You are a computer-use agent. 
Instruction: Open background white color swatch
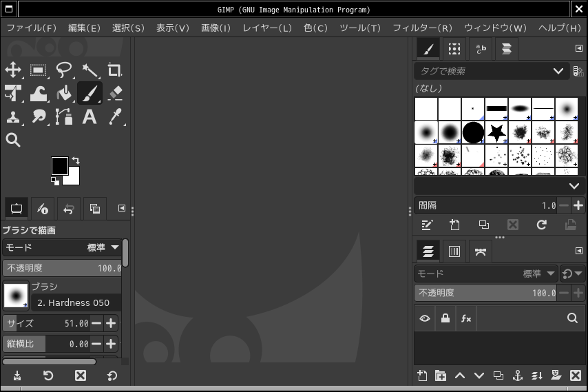click(74, 178)
